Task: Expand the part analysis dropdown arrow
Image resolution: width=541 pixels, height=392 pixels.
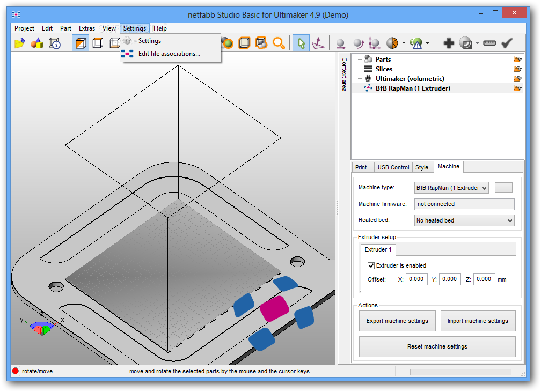Action: 427,43
